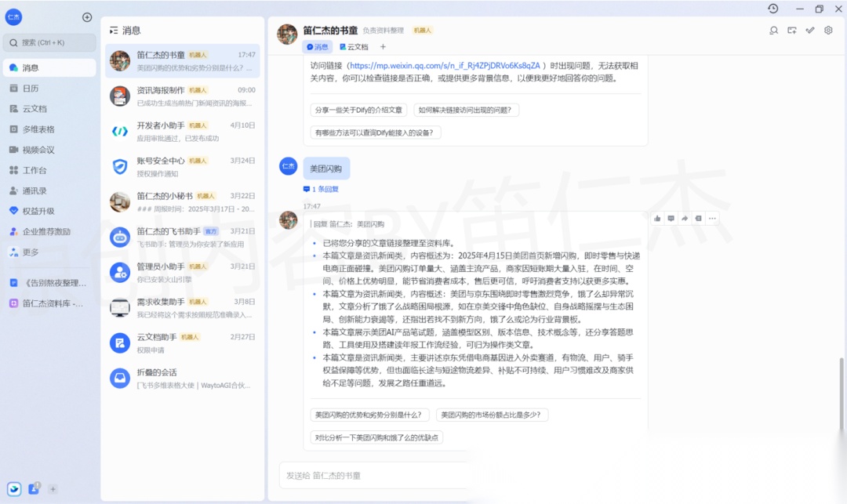Click the 权益升级 diamond icon

tap(13, 211)
